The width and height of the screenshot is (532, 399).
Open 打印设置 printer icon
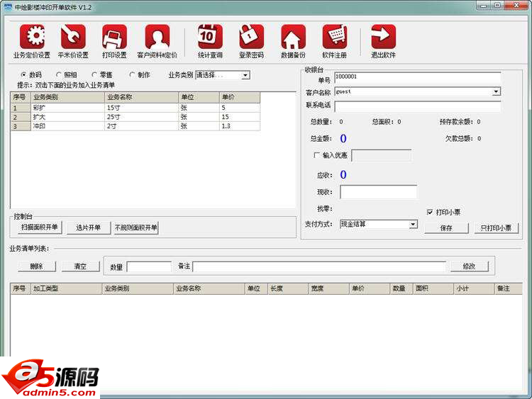coord(114,37)
